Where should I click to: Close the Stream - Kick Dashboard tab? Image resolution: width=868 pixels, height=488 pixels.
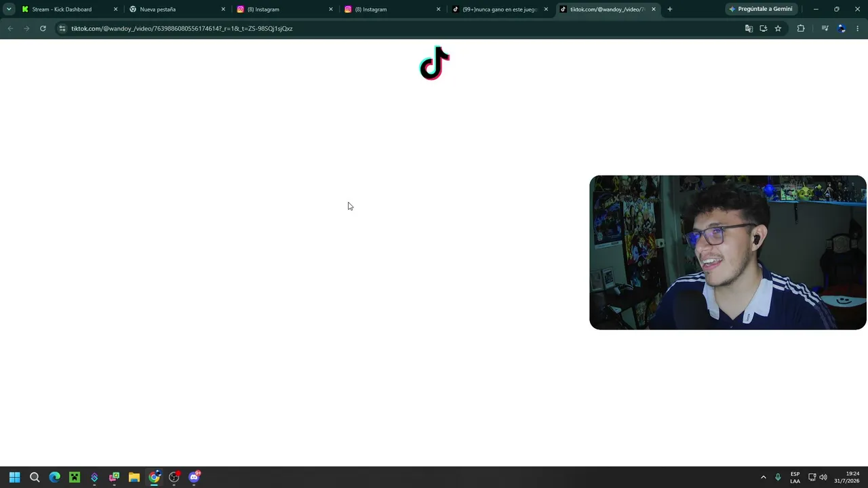coord(115,9)
